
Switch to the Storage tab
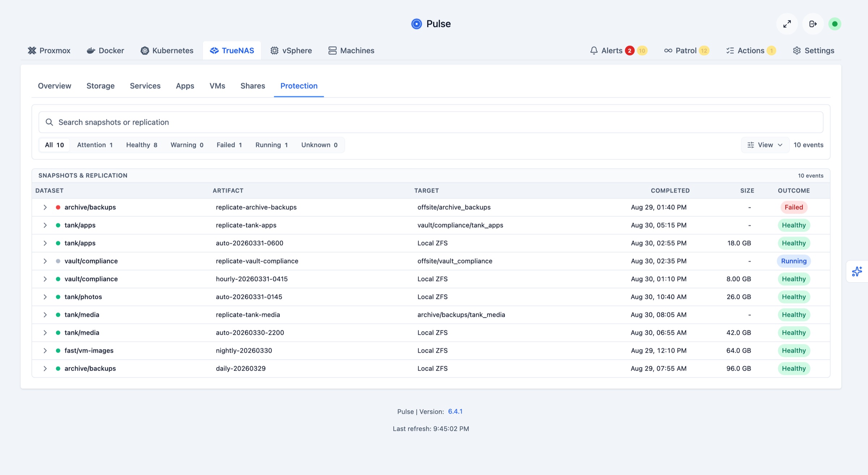[x=101, y=86]
